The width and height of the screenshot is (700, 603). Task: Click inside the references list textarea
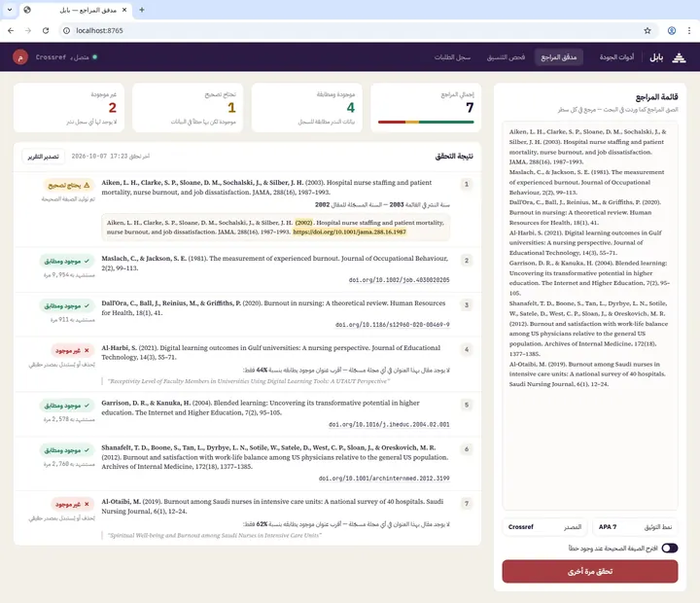[590, 315]
